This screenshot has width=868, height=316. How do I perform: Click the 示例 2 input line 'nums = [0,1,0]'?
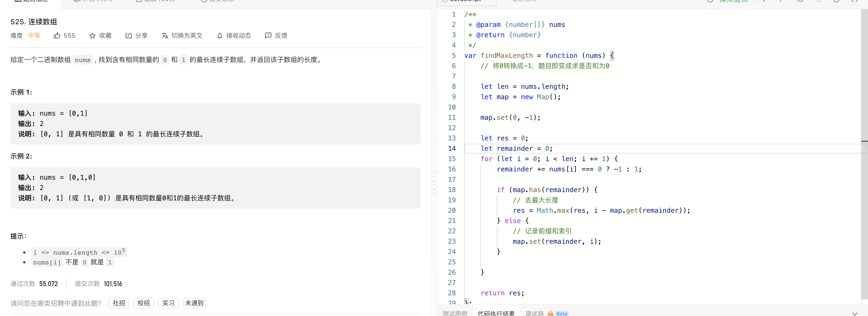[57, 177]
